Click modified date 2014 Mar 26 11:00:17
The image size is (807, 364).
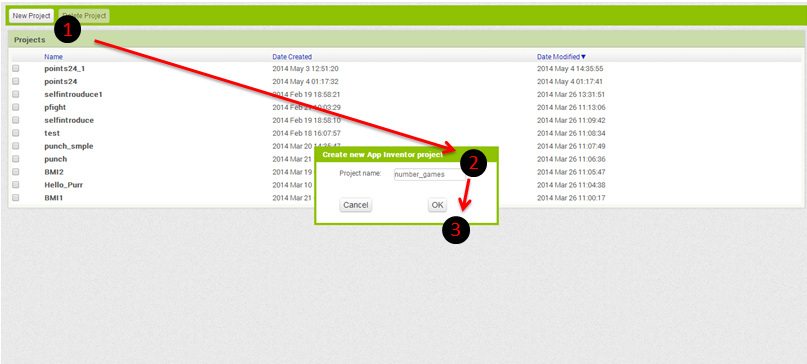click(x=571, y=197)
